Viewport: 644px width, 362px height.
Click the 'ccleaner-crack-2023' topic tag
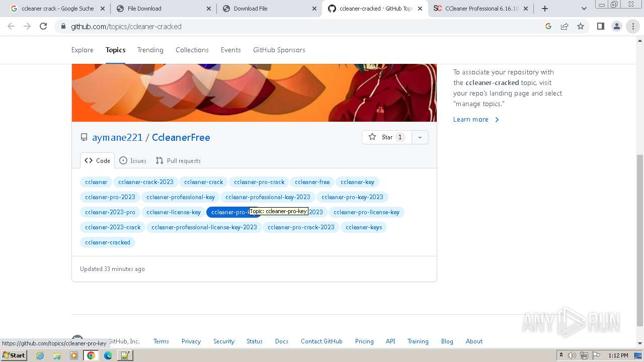coord(146,182)
